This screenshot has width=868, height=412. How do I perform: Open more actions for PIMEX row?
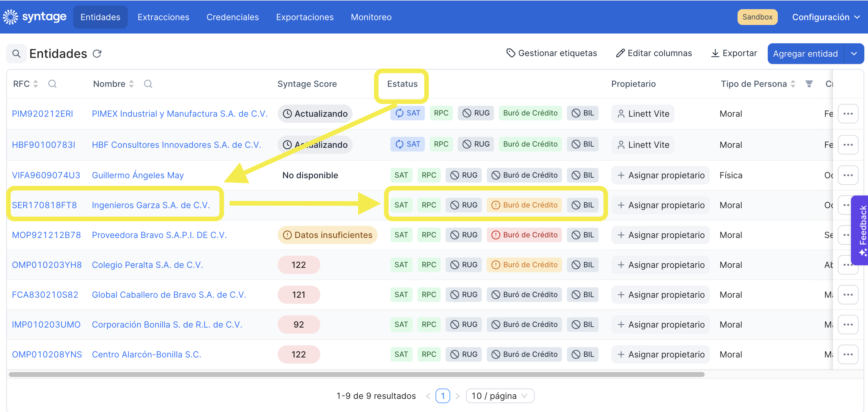coord(848,114)
